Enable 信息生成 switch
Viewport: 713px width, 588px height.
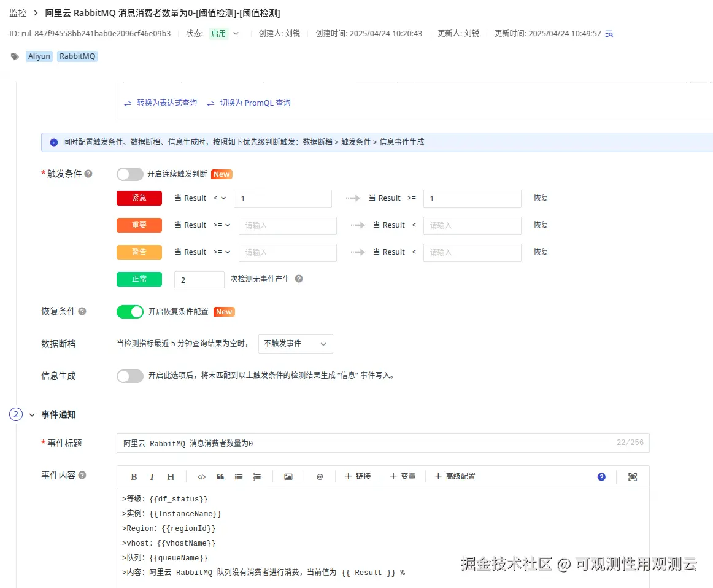pyautogui.click(x=129, y=376)
